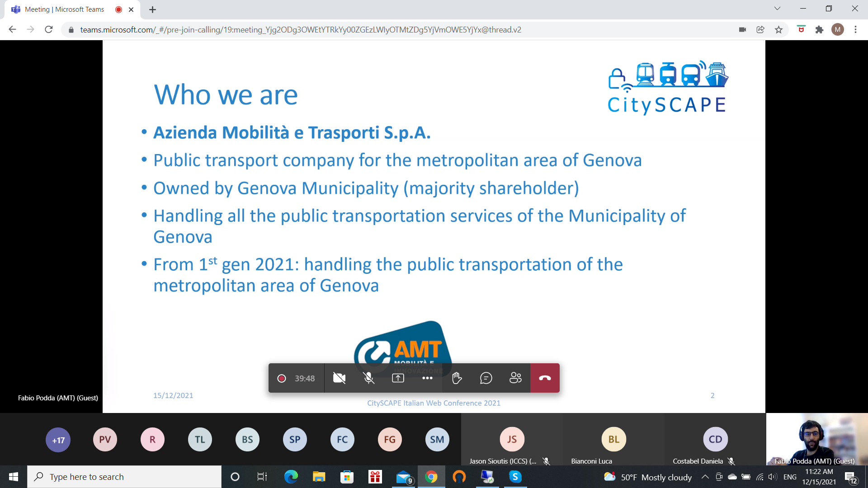This screenshot has width=868, height=488.
Task: Open the meeting chat panel
Action: [486, 378]
